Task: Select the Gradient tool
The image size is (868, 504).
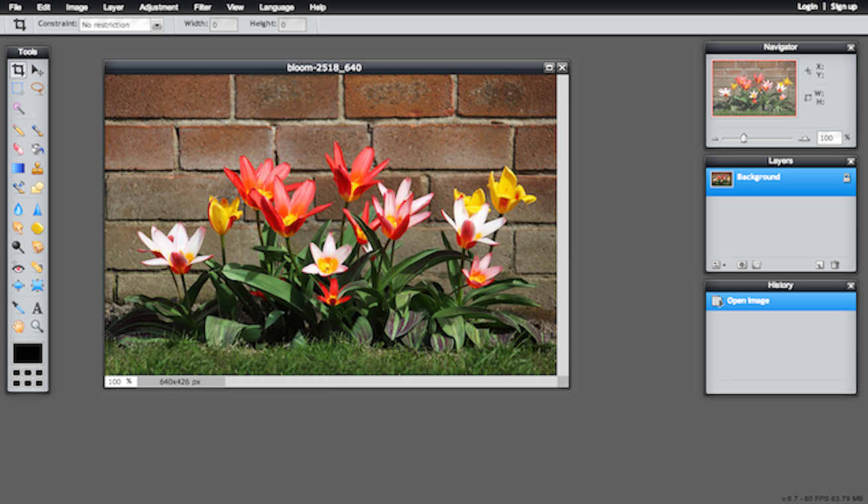Action: [19, 168]
